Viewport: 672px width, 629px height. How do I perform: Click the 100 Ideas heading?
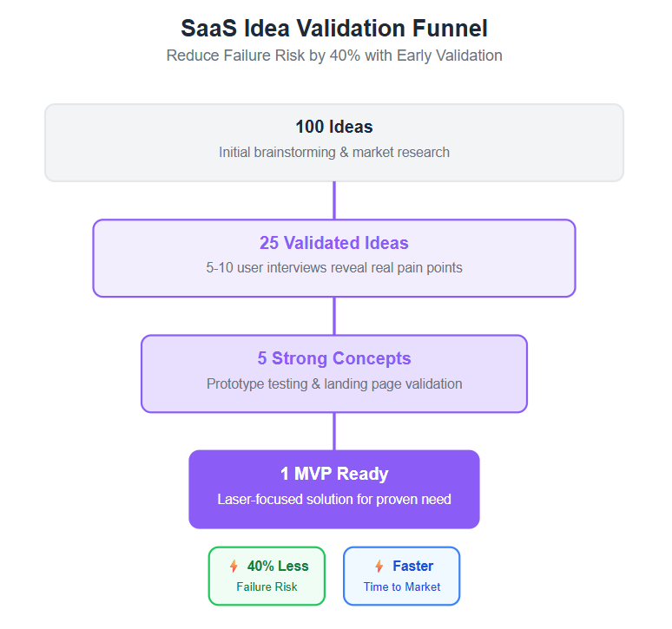coord(334,128)
